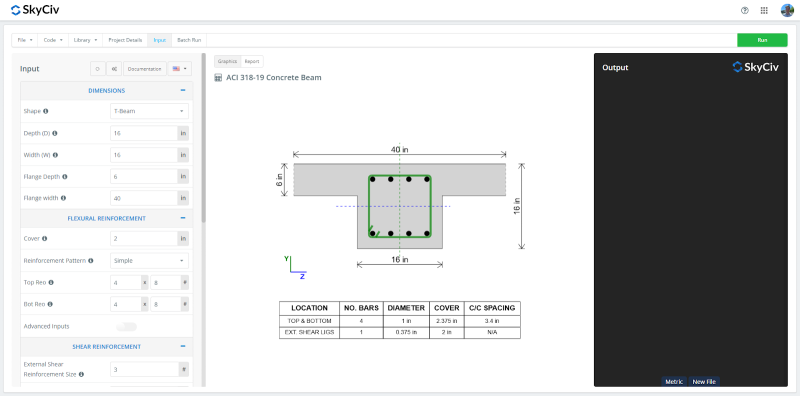Show info tooltip for Depth (D)
Image resolution: width=800 pixels, height=396 pixels.
click(55, 133)
